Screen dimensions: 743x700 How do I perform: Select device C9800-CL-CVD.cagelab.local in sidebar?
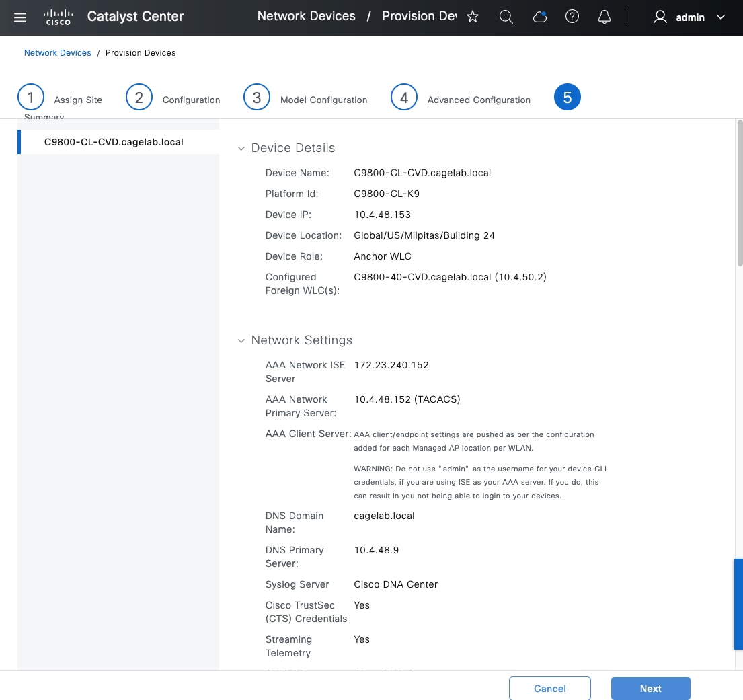[x=118, y=142]
